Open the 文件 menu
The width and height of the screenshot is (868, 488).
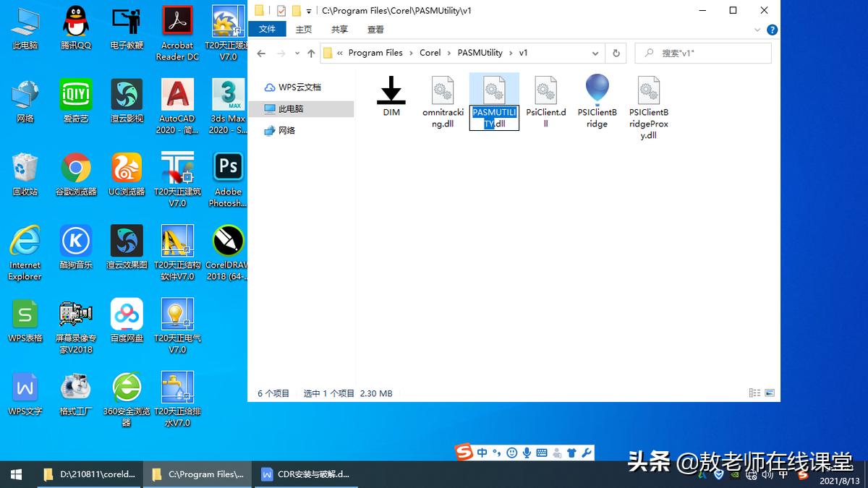(268, 29)
